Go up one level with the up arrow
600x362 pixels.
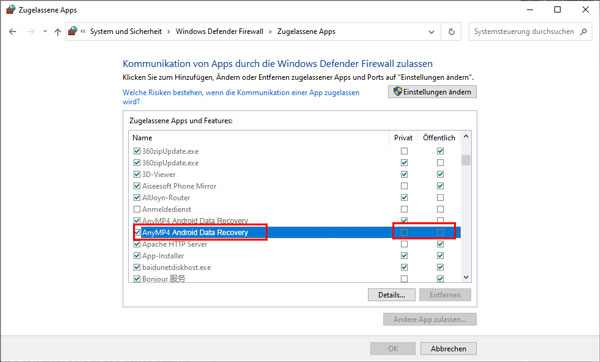[57, 32]
